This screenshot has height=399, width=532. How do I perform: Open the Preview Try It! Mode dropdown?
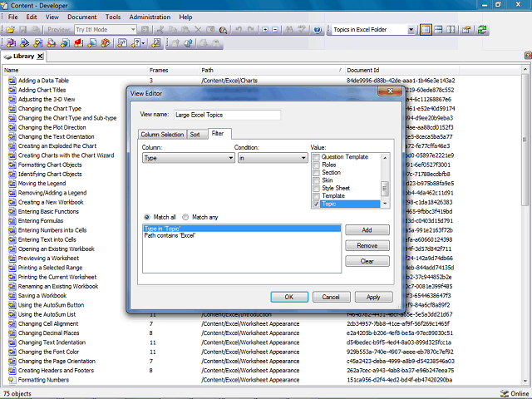106,30
